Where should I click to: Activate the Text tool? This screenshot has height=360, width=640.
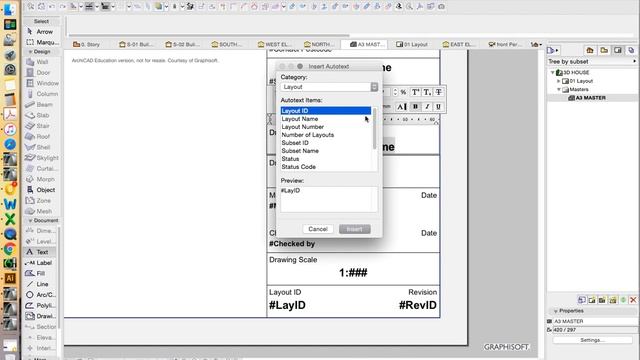click(41, 252)
